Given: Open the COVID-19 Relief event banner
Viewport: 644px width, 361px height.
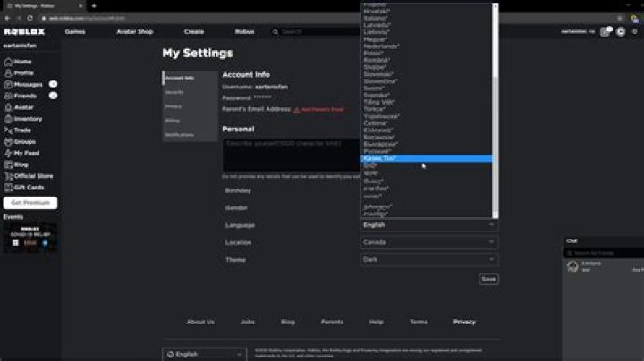Looking at the screenshot, I should click(30, 238).
